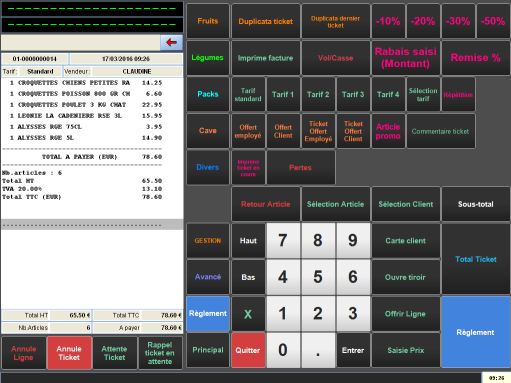This screenshot has height=383, width=511.
Task: Tap the decimal point key on keypad
Action: (x=318, y=350)
